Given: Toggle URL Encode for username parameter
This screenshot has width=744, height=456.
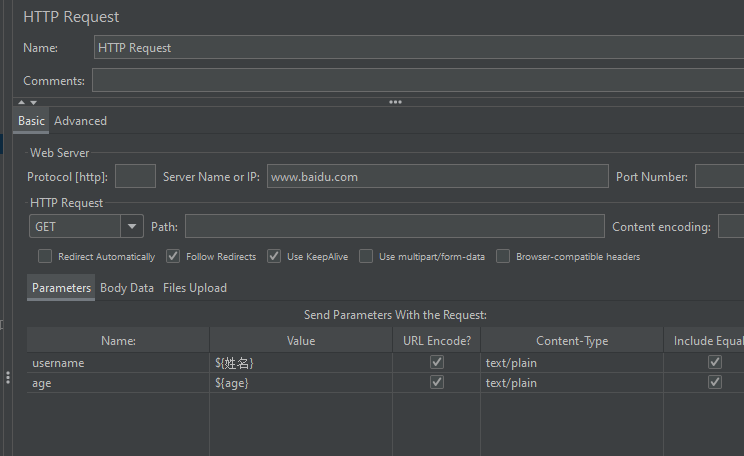Looking at the screenshot, I should point(437,363).
